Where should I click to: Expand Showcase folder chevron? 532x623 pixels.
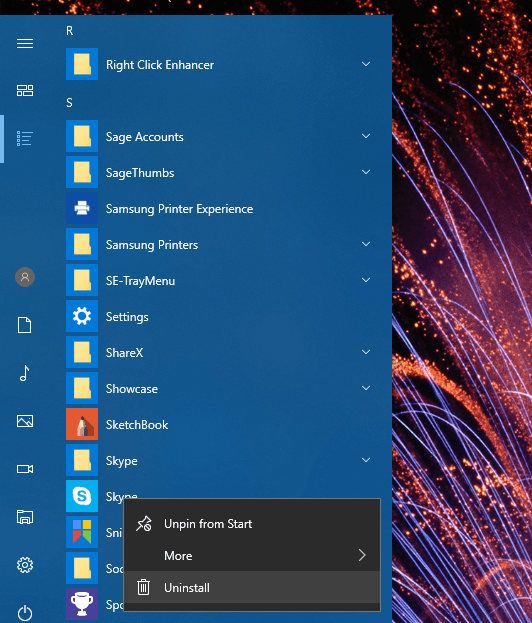[366, 388]
